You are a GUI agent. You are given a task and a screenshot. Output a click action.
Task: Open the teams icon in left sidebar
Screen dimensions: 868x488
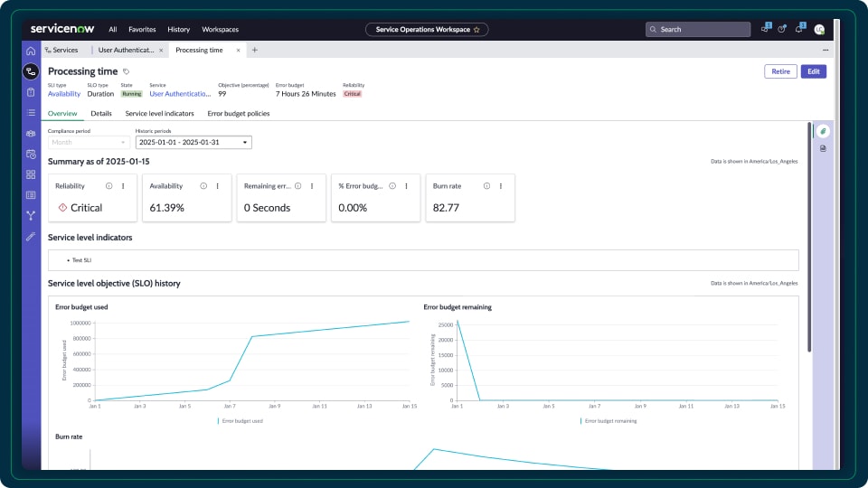coord(31,134)
